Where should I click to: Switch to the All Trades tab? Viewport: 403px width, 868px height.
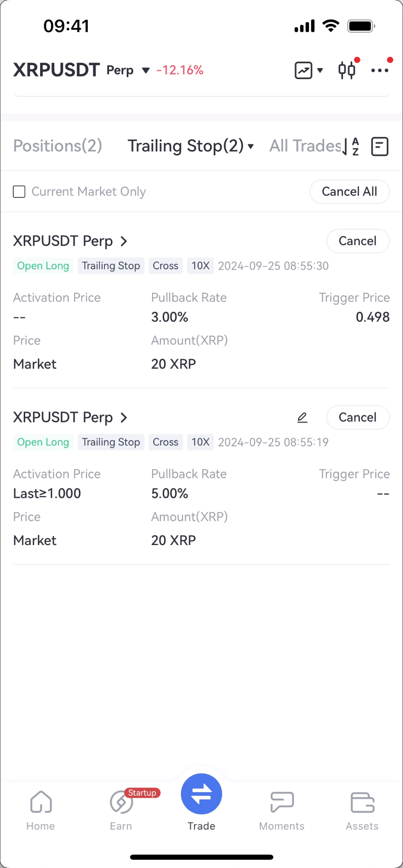305,146
